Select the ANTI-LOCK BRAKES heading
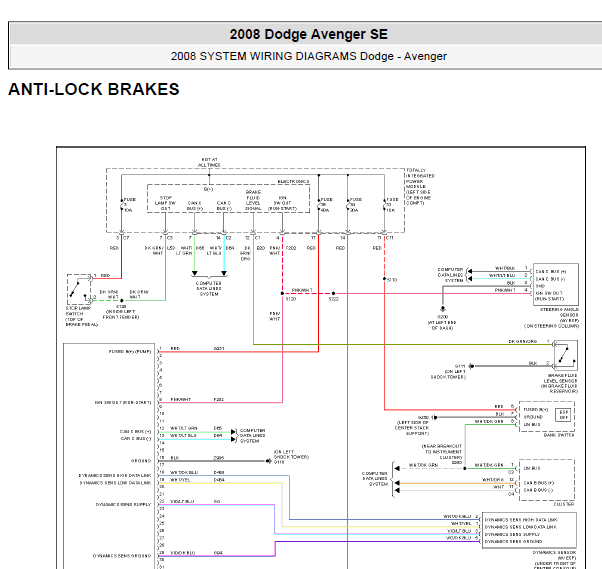This screenshot has height=569, width=602. (94, 89)
